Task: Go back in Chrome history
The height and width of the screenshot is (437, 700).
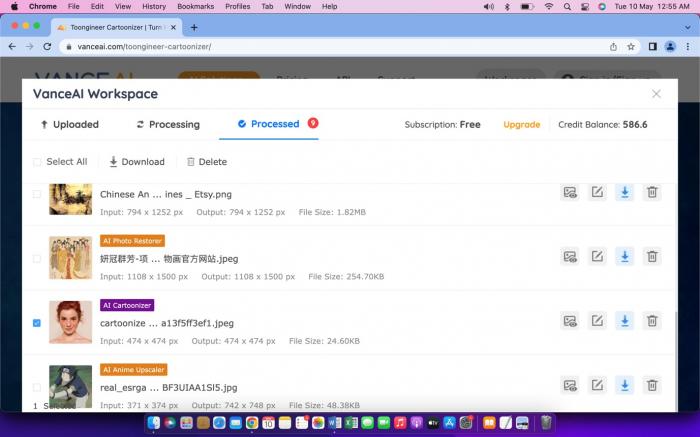Action: [12, 46]
